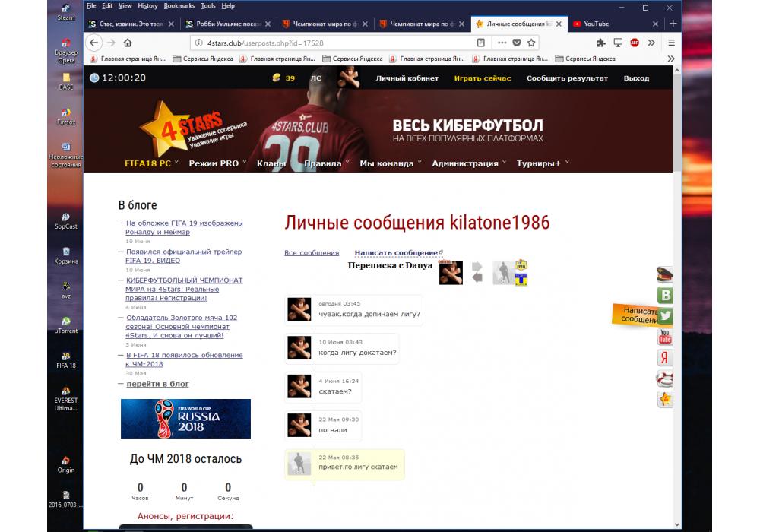This screenshot has width=760, height=532.
Task: Open the YouTube sidebar icon link
Action: pos(666,337)
